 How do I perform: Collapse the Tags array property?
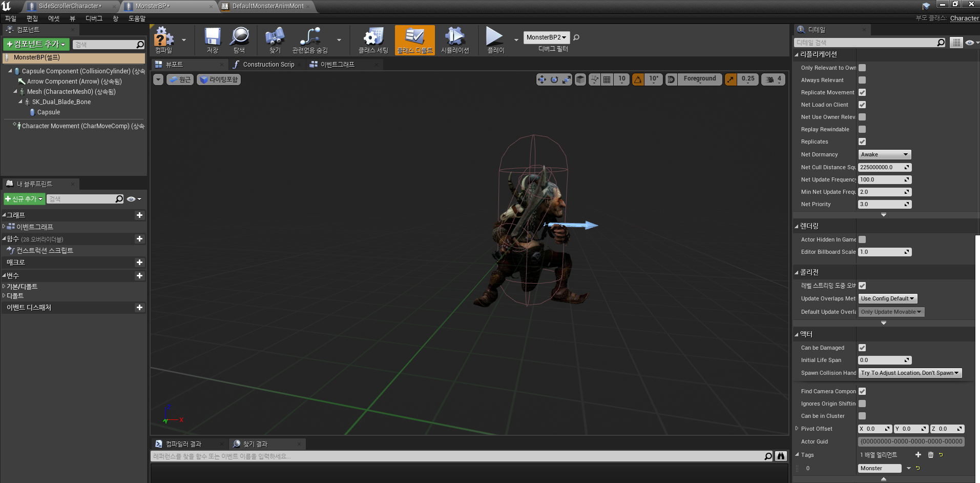(797, 455)
